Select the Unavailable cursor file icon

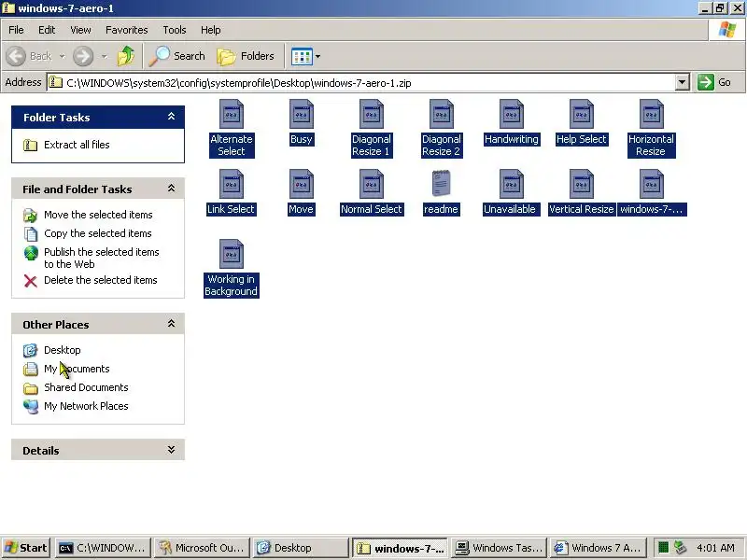512,184
